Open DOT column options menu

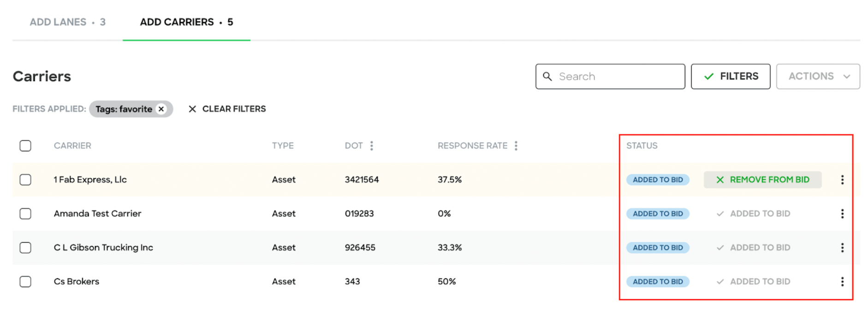(372, 146)
